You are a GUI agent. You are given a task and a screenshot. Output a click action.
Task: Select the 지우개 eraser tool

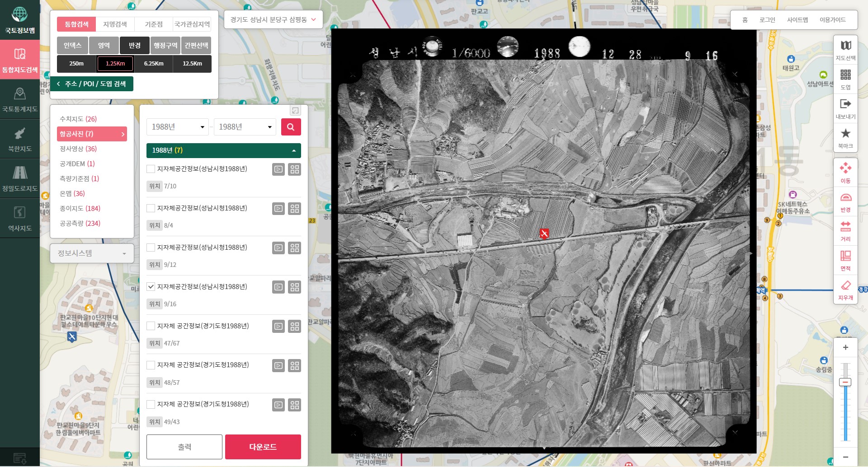pos(845,290)
